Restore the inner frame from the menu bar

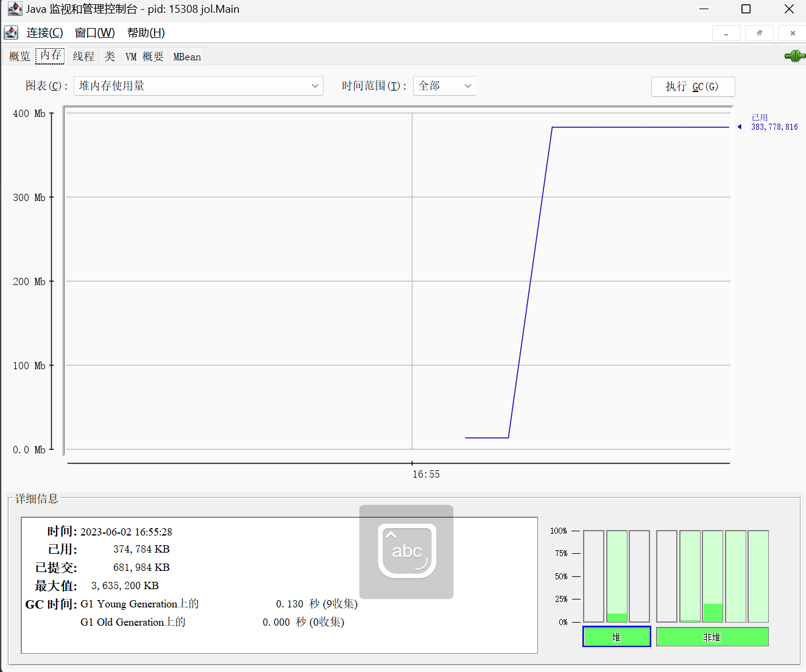pyautogui.click(x=759, y=33)
